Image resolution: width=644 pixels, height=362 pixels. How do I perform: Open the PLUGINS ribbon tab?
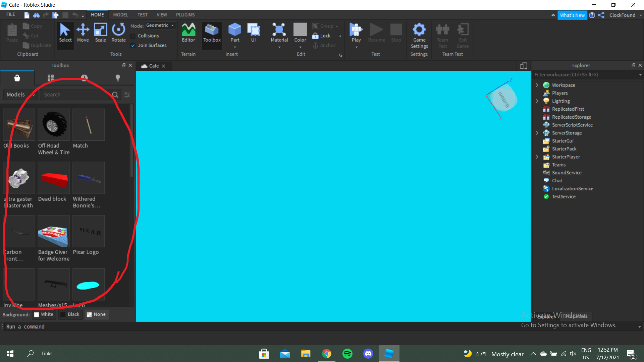tap(185, 15)
